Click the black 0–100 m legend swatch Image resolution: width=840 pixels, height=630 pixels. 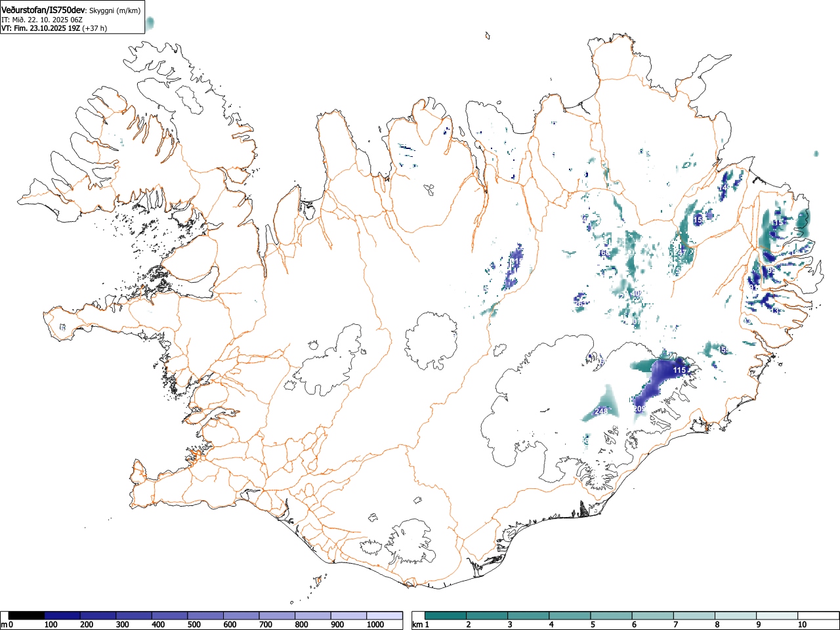[27, 616]
